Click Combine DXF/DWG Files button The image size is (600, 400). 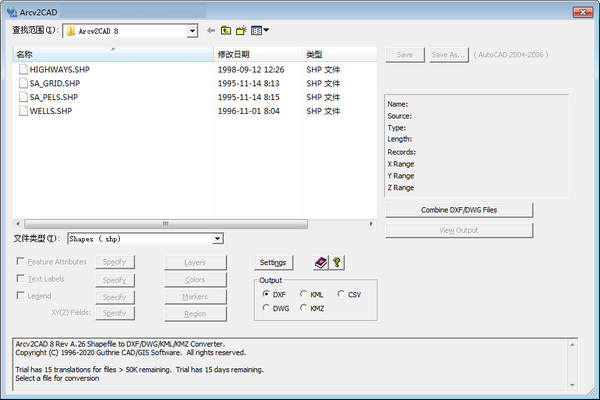(459, 210)
